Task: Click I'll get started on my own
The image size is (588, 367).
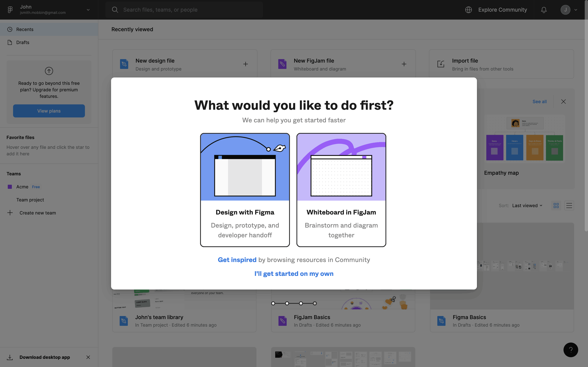Action: point(294,274)
